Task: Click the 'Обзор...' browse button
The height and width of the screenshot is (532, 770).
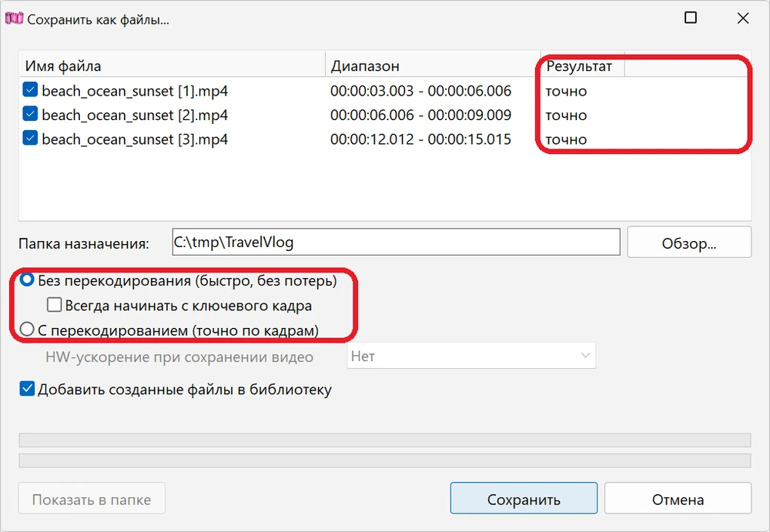Action: tap(689, 243)
